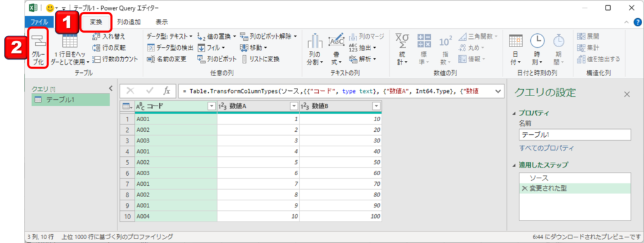Collapse the ribbon with caret
644x243 pixels.
626,22
